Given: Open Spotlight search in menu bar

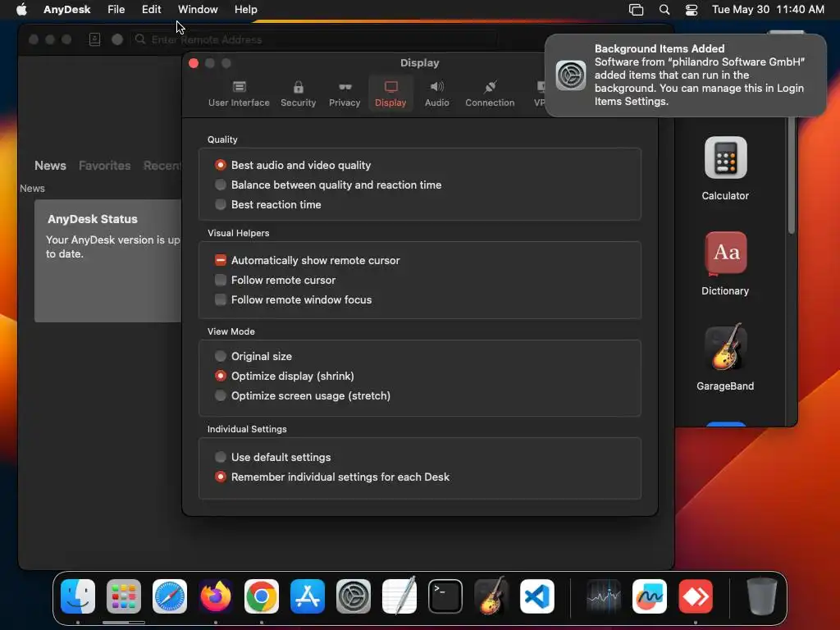Looking at the screenshot, I should (664, 10).
